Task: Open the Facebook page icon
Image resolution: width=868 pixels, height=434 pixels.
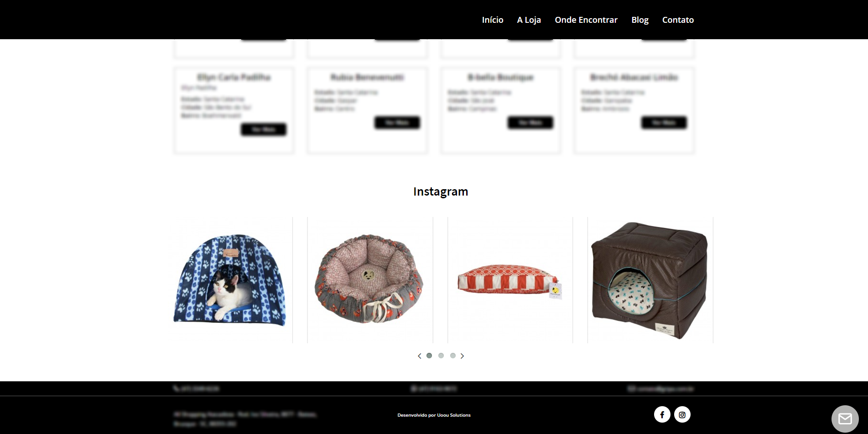Action: coord(662,414)
